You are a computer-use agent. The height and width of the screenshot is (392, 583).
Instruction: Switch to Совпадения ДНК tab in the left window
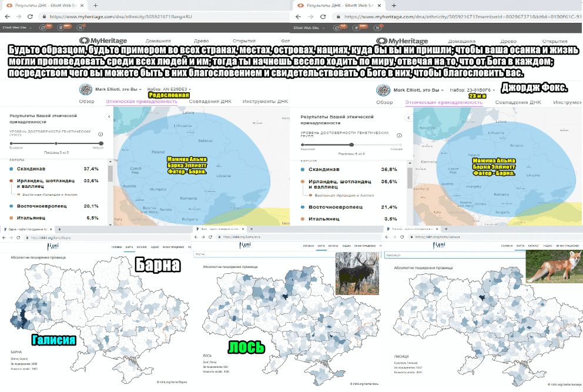(x=210, y=101)
